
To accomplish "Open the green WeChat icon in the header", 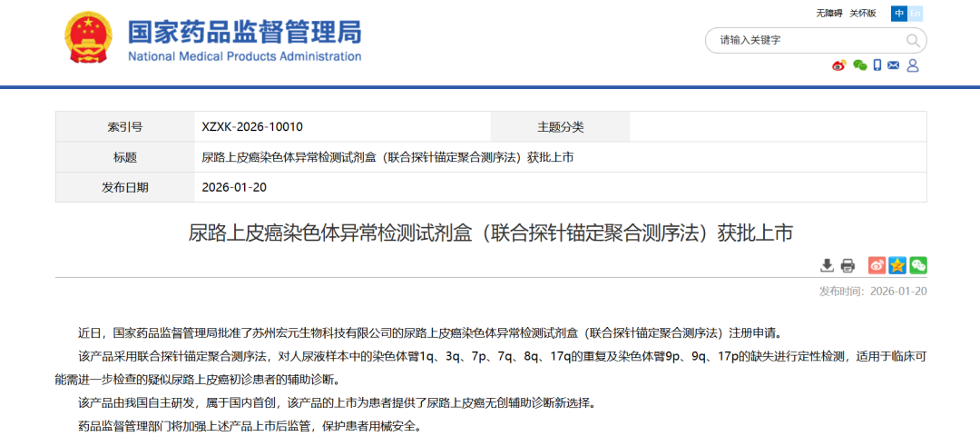I will [858, 65].
